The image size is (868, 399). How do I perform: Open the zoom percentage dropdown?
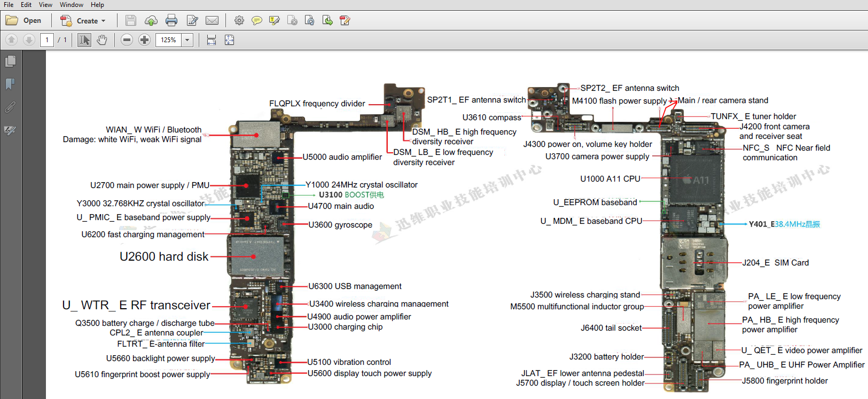187,40
